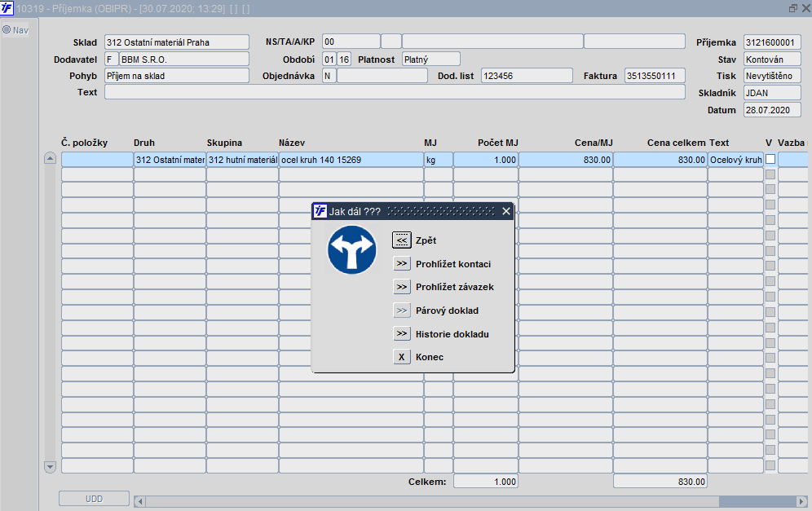The image size is (812, 511).
Task: Open Historie dokladu via >> button
Action: [x=401, y=334]
